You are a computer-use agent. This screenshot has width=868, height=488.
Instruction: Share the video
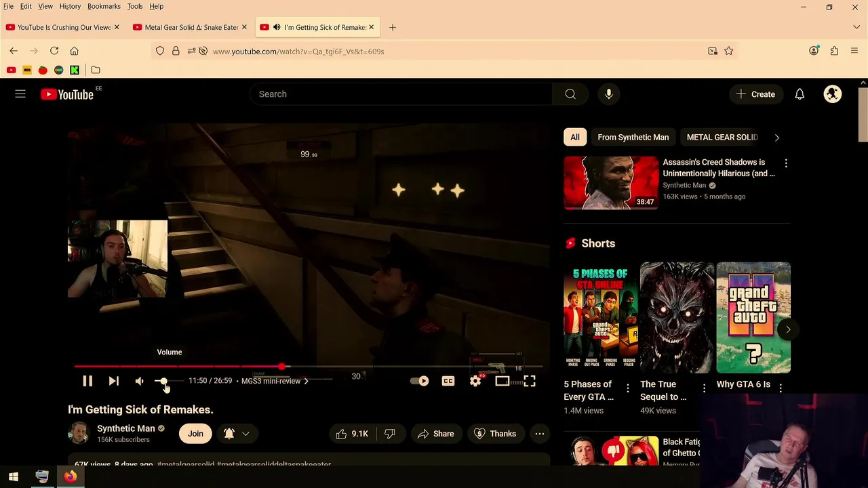pos(436,434)
